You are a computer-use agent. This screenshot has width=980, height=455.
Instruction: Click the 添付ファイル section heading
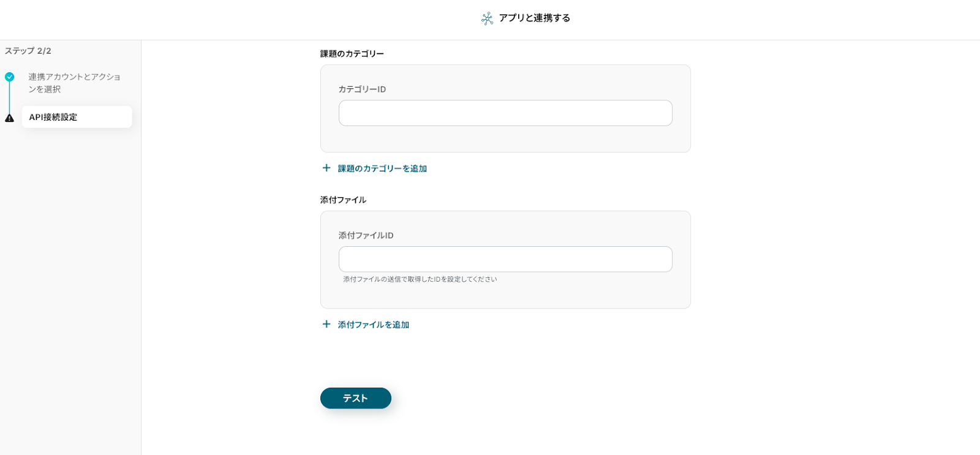343,200
